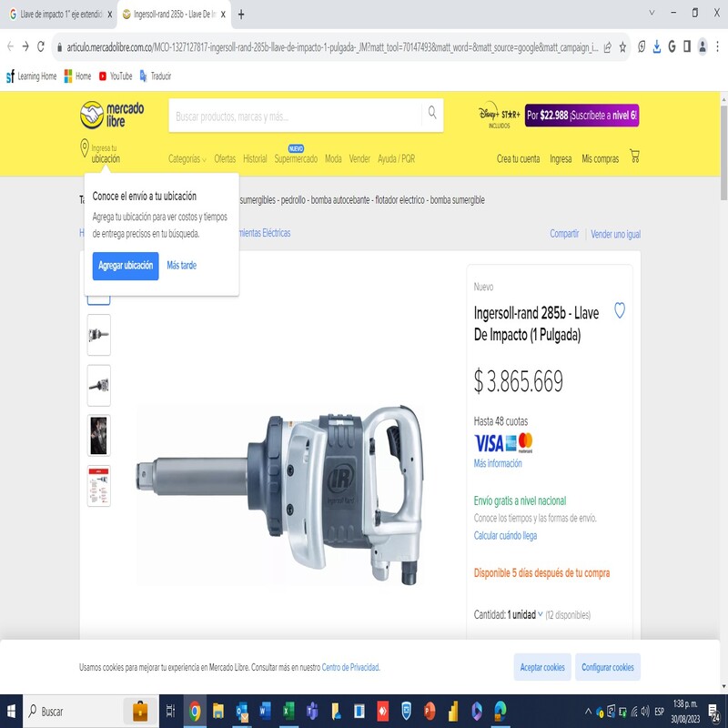Select the Ingersoll-rand 285b browser tab
The image size is (728, 728).
click(174, 15)
